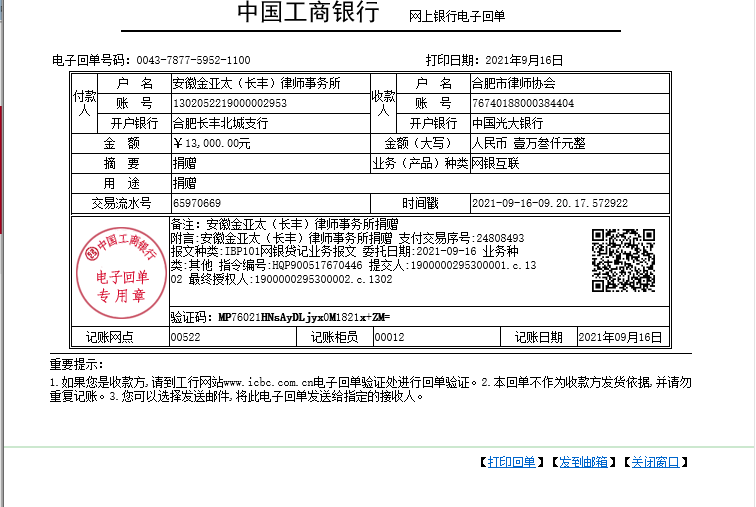This screenshot has width=756, height=507.
Task: Click the 摘要 value 捐赠
Action: pos(185,163)
